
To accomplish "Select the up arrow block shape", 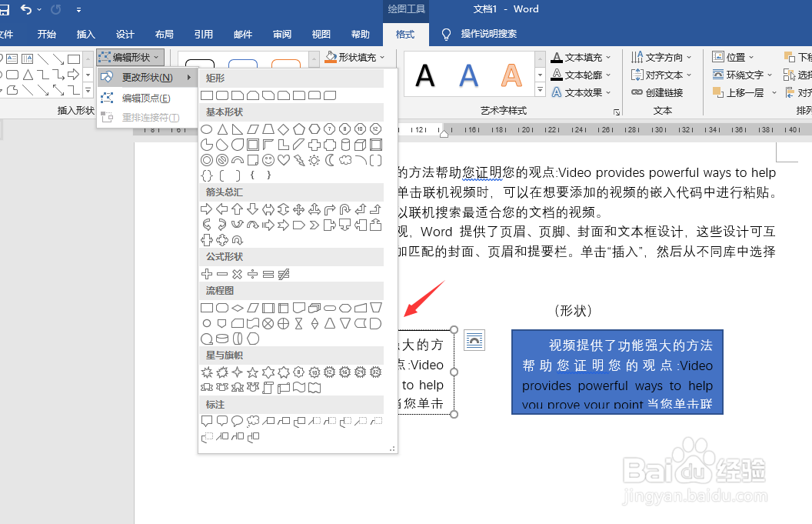I will pyautogui.click(x=237, y=209).
